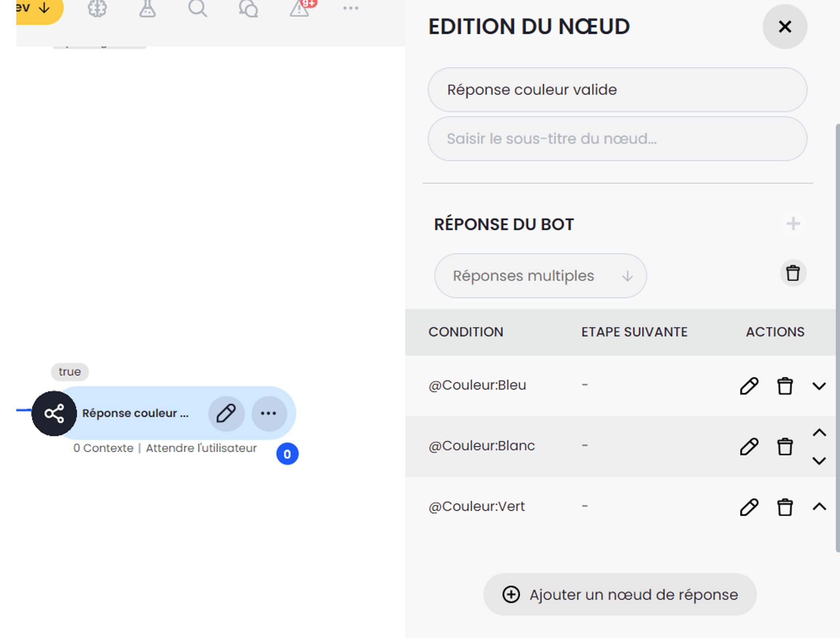Click Ajouter un nœud de réponse button
Image resolution: width=840 pixels, height=638 pixels.
(619, 594)
